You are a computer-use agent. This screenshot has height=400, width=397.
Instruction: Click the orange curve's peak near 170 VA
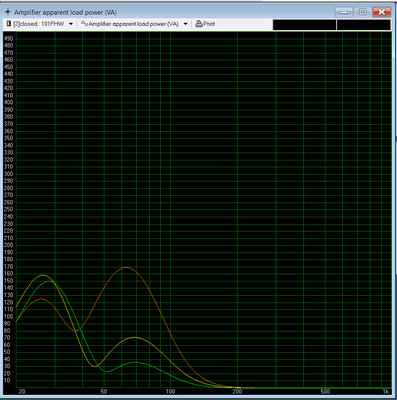tap(126, 267)
